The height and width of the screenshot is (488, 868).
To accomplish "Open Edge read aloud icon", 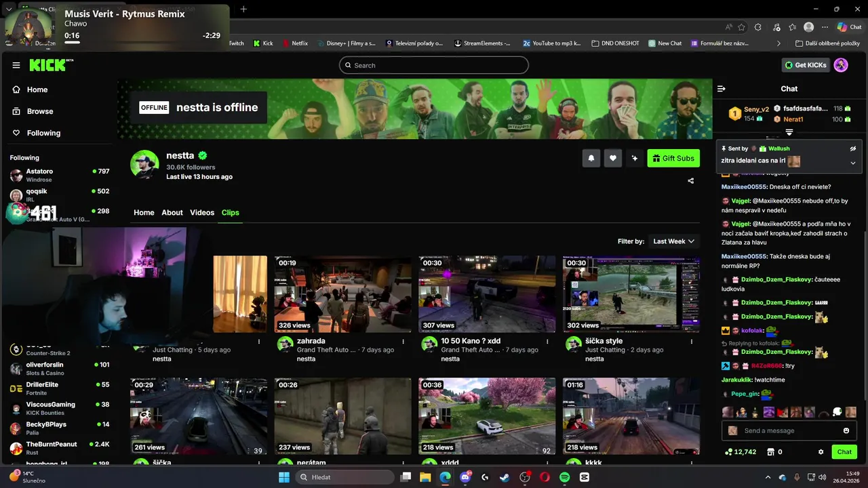I will tap(729, 27).
